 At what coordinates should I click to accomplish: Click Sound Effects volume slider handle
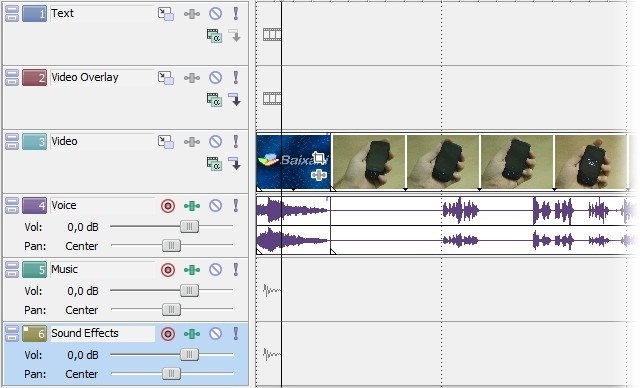[x=189, y=355]
